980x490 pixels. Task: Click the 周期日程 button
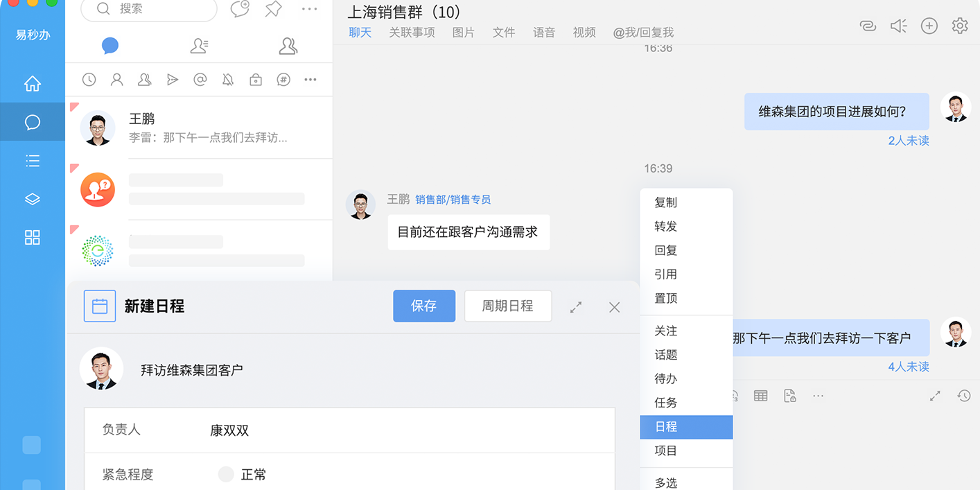(507, 306)
